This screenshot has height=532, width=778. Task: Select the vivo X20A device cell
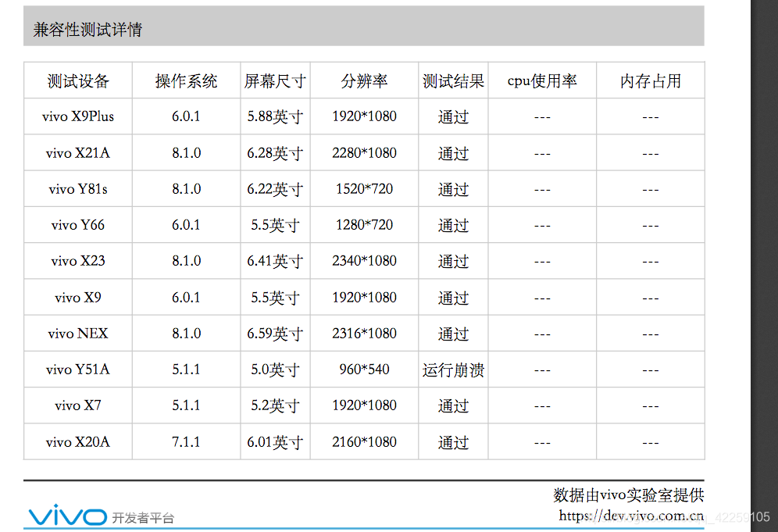point(78,442)
